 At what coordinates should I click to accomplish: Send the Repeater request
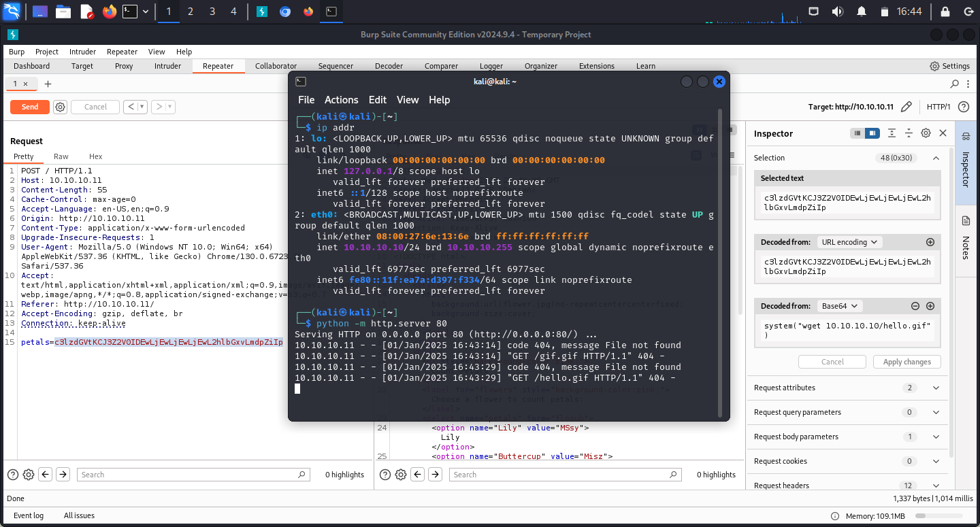tap(30, 107)
